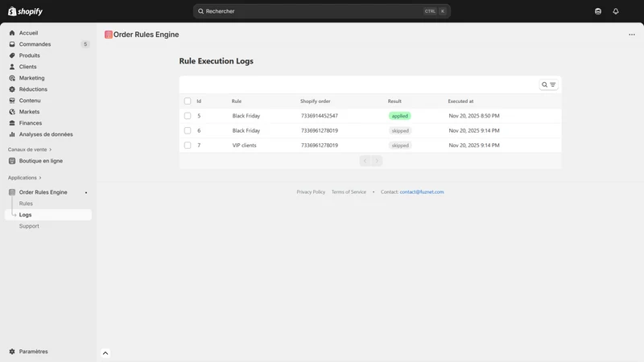The width and height of the screenshot is (644, 362).
Task: Click the Contenu icon in sidebar
Action: 12,101
